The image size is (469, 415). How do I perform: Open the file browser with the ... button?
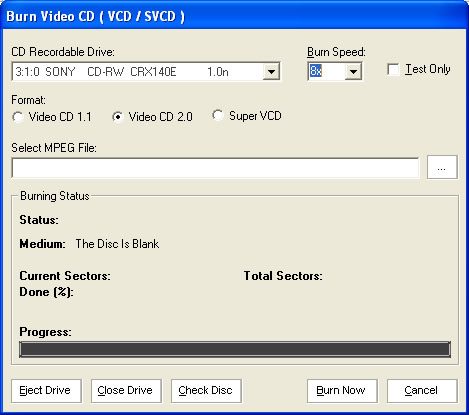(x=442, y=167)
